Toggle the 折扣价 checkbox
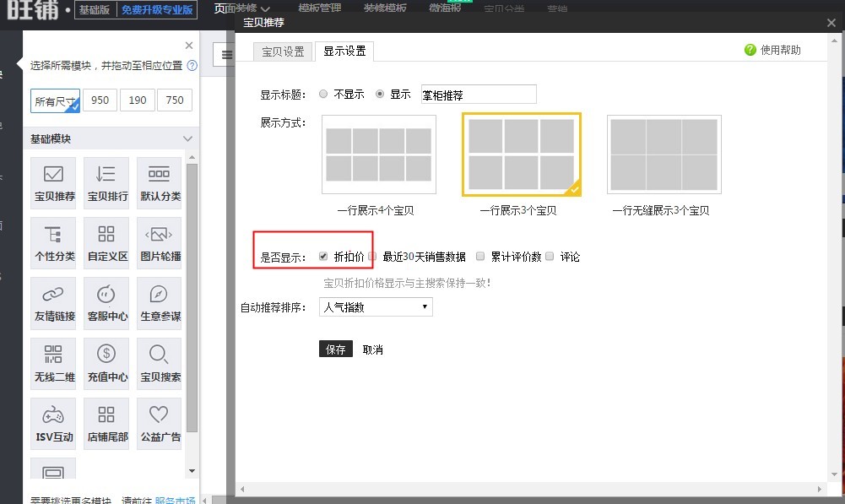The image size is (845, 504). (323, 256)
